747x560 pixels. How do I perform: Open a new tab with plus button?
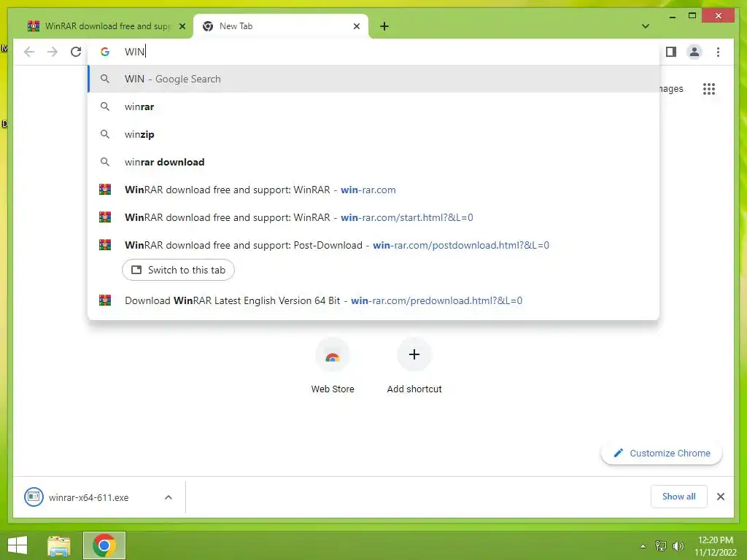[384, 26]
